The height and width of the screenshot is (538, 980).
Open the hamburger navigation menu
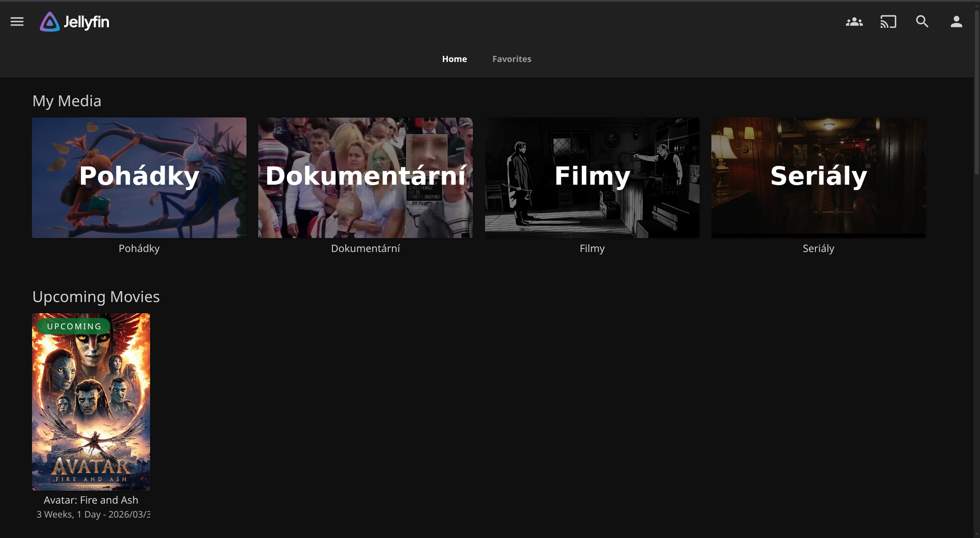coord(17,22)
